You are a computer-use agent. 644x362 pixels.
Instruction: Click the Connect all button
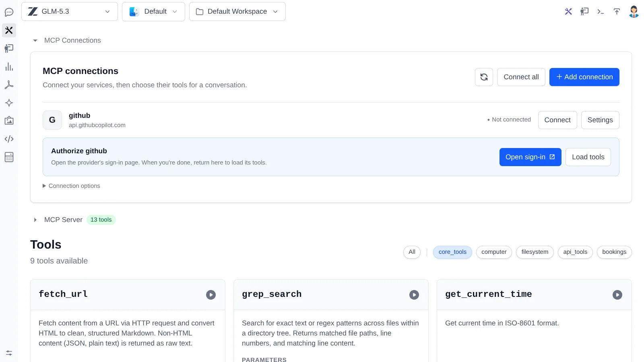(x=521, y=77)
